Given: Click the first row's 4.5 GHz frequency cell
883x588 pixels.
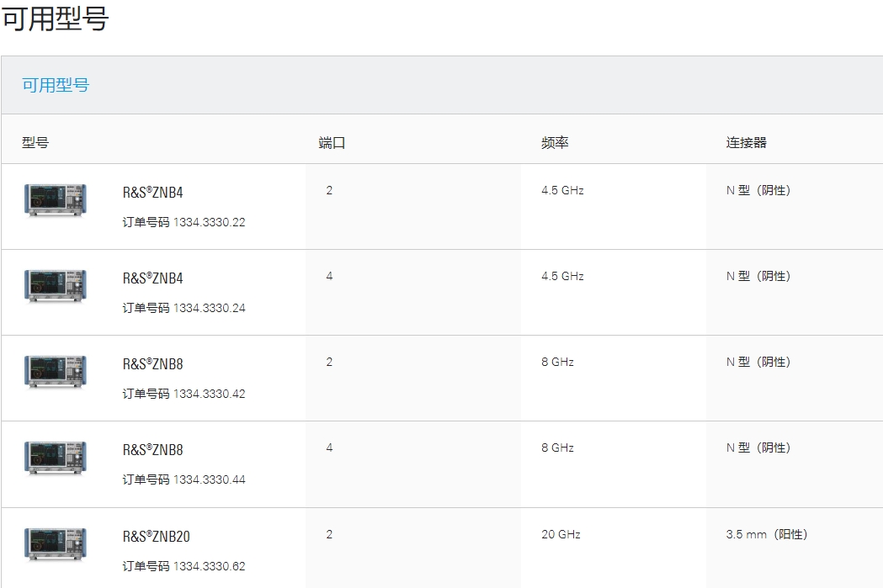Looking at the screenshot, I should [x=562, y=190].
